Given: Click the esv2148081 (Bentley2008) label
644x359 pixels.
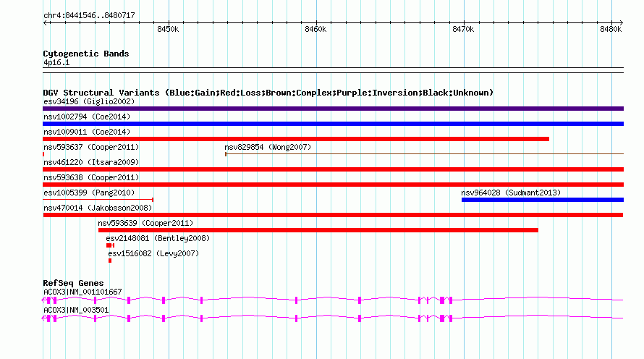Looking at the screenshot, I should (158, 238).
